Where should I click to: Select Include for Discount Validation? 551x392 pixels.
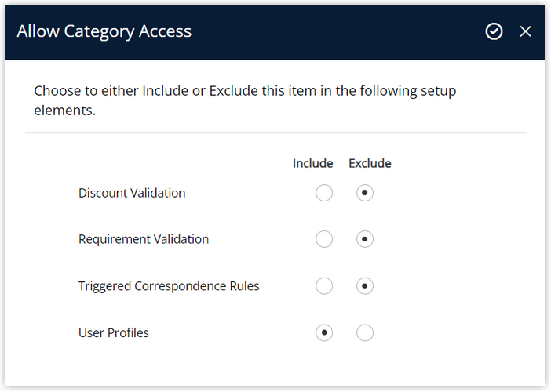[x=324, y=193]
